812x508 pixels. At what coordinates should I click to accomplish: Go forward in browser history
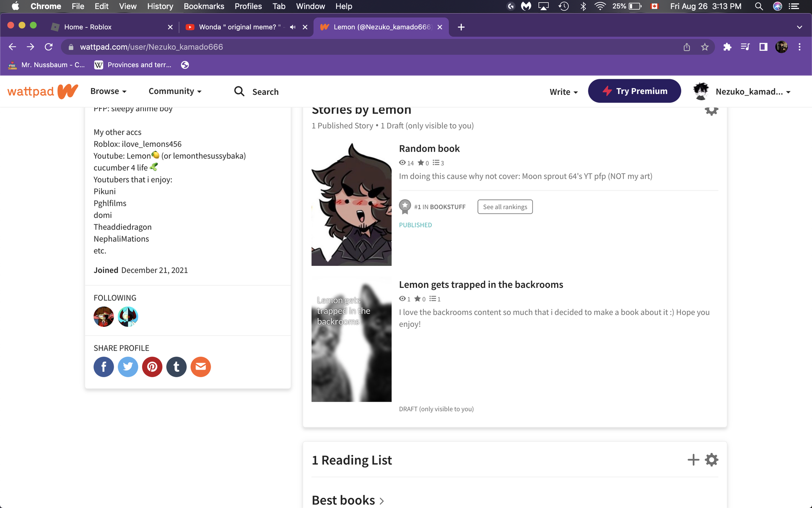point(30,47)
